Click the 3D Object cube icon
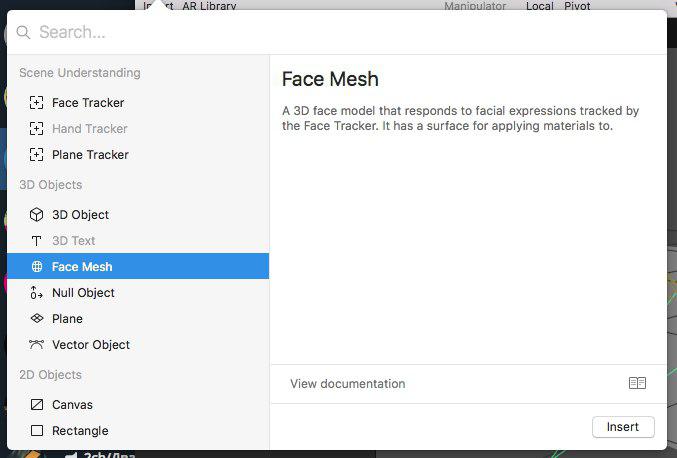Viewport: 677px width, 458px height. click(x=37, y=215)
